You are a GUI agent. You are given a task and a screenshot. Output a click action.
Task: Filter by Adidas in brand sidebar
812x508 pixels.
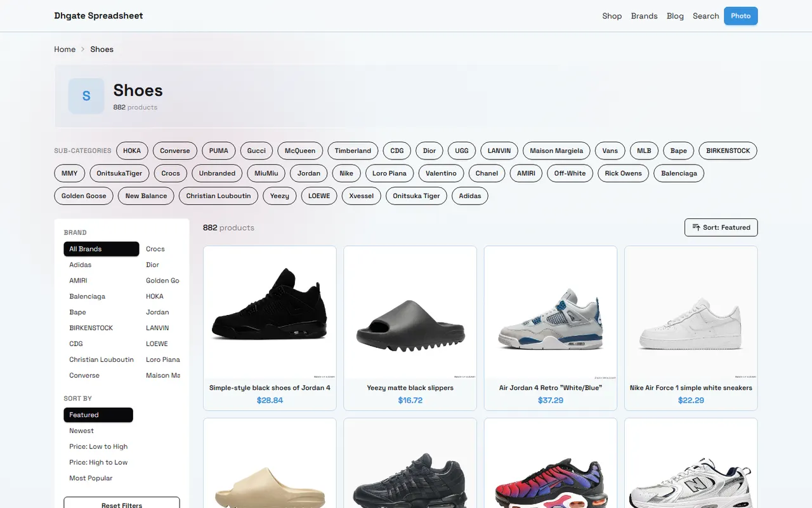[x=101, y=265]
